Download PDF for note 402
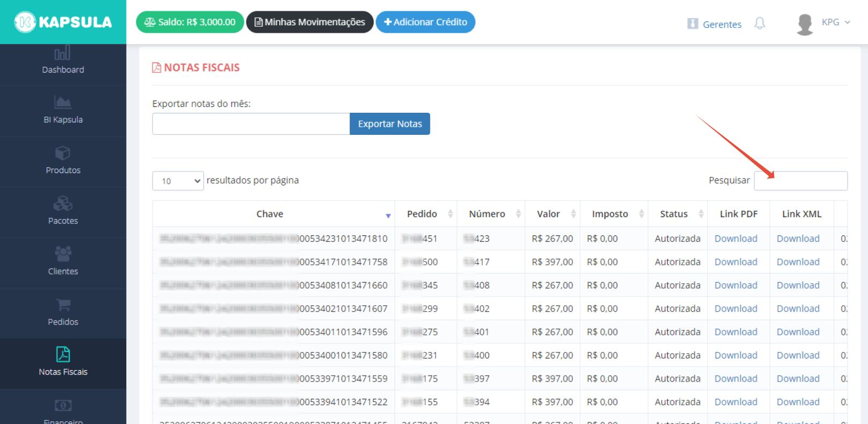Image resolution: width=868 pixels, height=424 pixels. [736, 308]
